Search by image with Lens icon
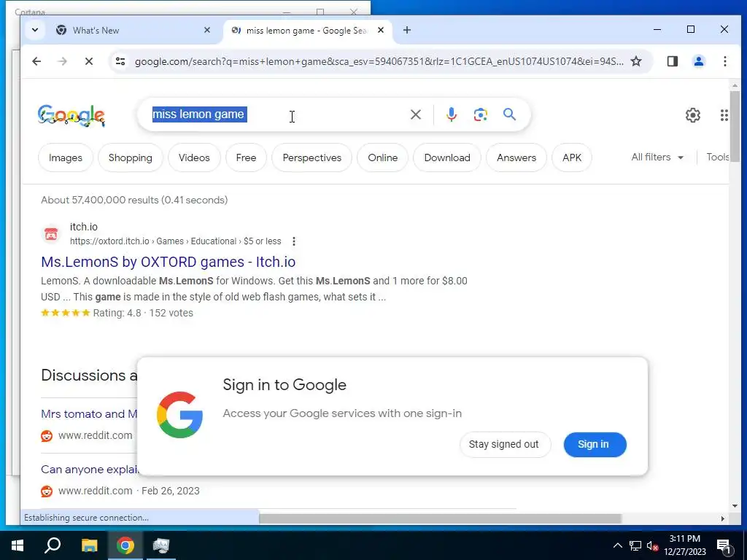 (480, 114)
